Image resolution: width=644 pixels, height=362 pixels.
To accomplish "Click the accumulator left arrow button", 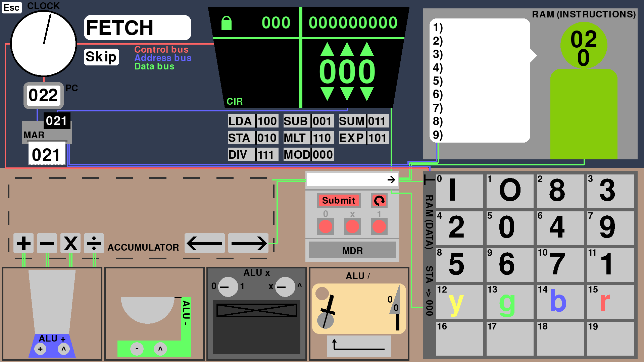I will click(x=205, y=243).
